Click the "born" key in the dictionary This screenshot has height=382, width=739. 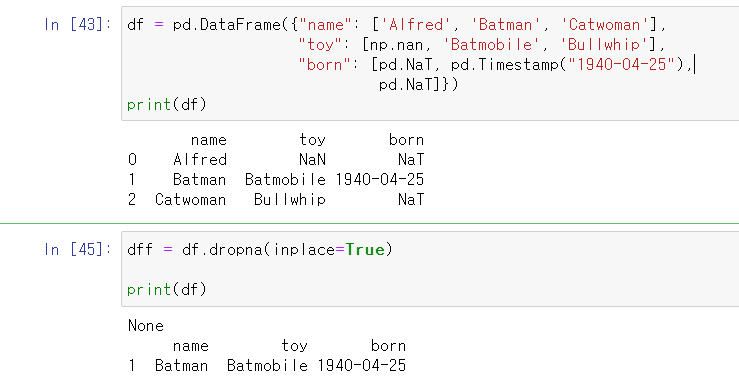coord(325,64)
